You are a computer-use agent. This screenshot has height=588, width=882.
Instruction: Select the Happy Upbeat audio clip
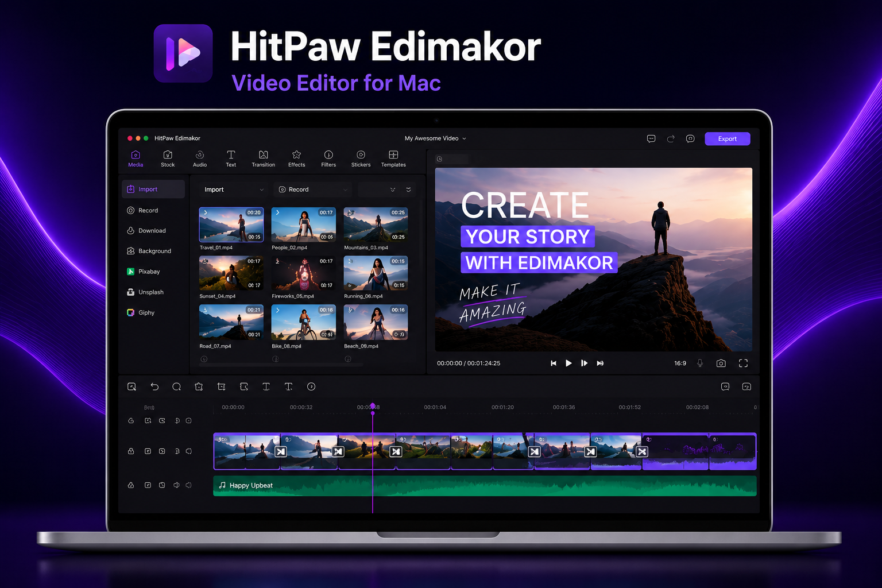(x=485, y=486)
